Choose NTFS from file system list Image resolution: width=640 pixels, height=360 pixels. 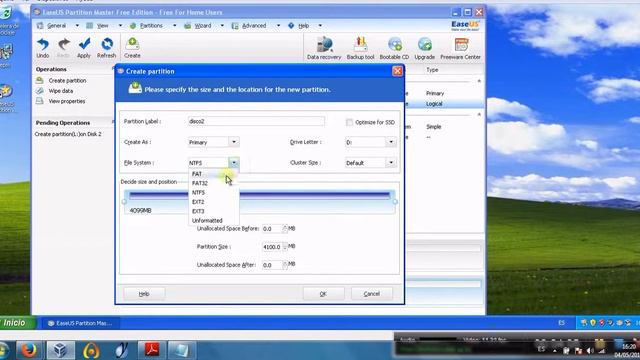(x=213, y=193)
